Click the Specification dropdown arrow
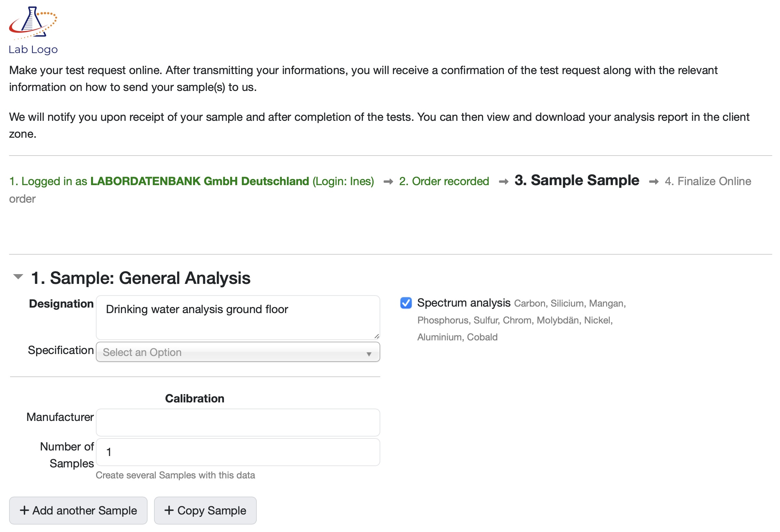 (369, 353)
